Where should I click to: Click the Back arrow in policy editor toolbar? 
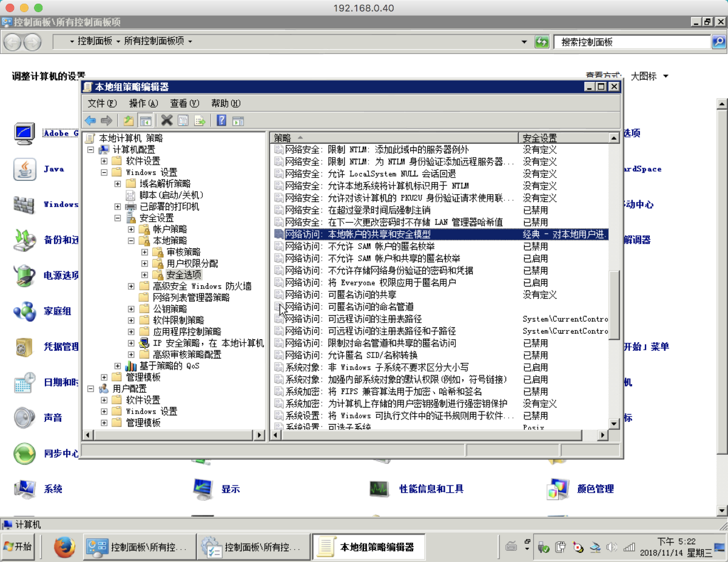90,121
